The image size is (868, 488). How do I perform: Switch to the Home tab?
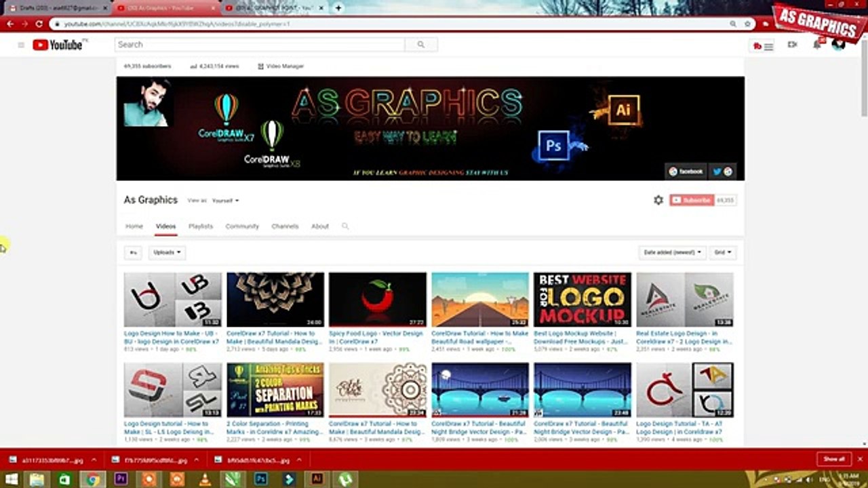pyautogui.click(x=134, y=226)
